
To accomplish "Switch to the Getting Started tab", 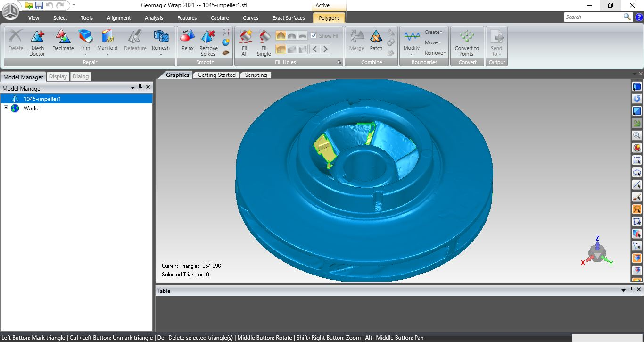I will 216,75.
